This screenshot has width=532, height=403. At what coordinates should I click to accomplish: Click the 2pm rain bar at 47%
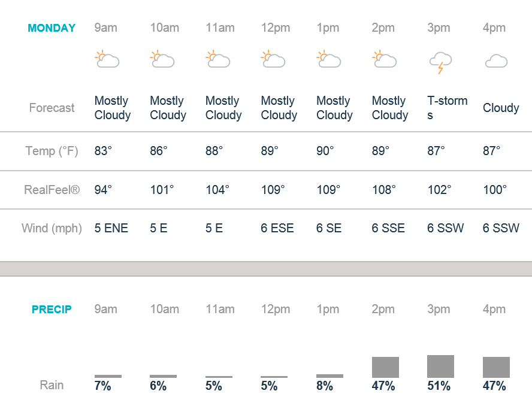click(x=385, y=367)
